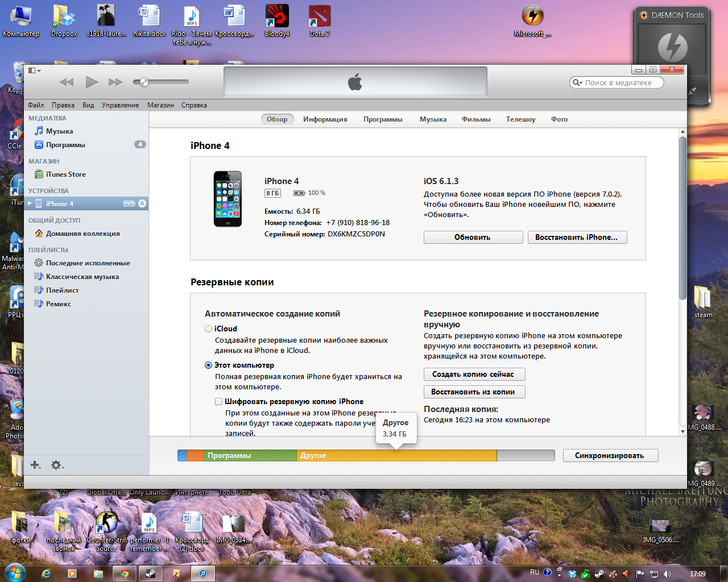Click the Синхронизировать button
The image size is (728, 582).
click(610, 455)
